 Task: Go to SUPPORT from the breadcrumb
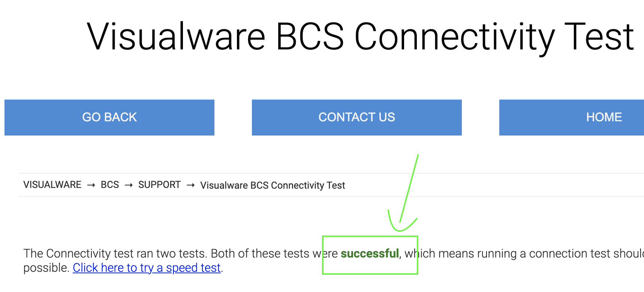pos(159,185)
